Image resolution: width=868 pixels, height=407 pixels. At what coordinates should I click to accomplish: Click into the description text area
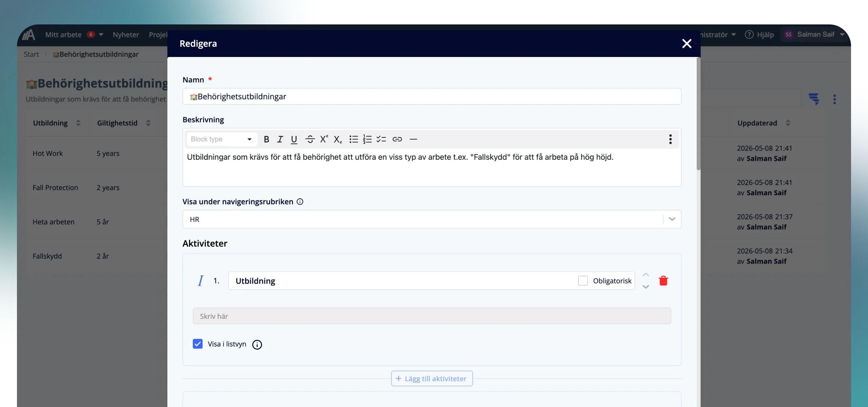point(432,167)
